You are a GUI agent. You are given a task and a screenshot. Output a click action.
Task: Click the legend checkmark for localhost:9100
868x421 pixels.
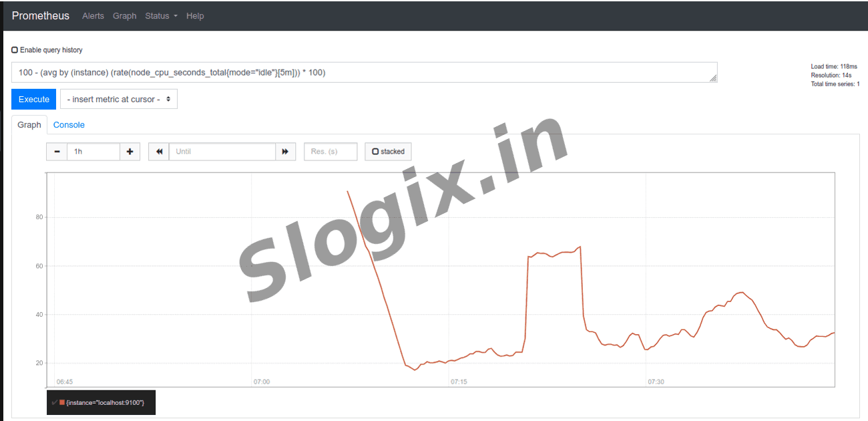[54, 402]
